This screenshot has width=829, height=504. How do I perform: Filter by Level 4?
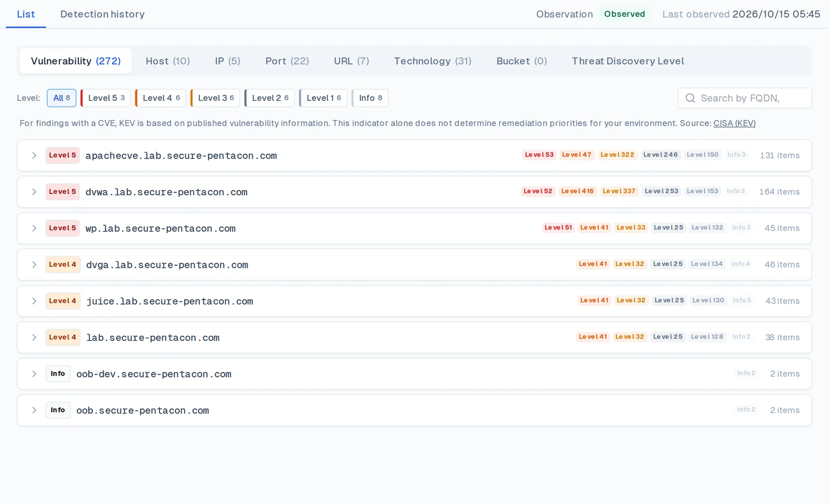(x=161, y=98)
